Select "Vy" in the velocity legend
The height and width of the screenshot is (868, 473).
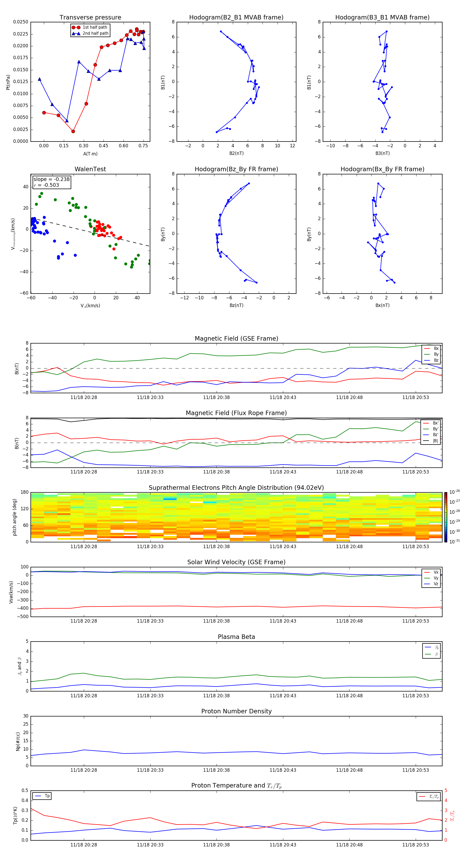click(431, 578)
